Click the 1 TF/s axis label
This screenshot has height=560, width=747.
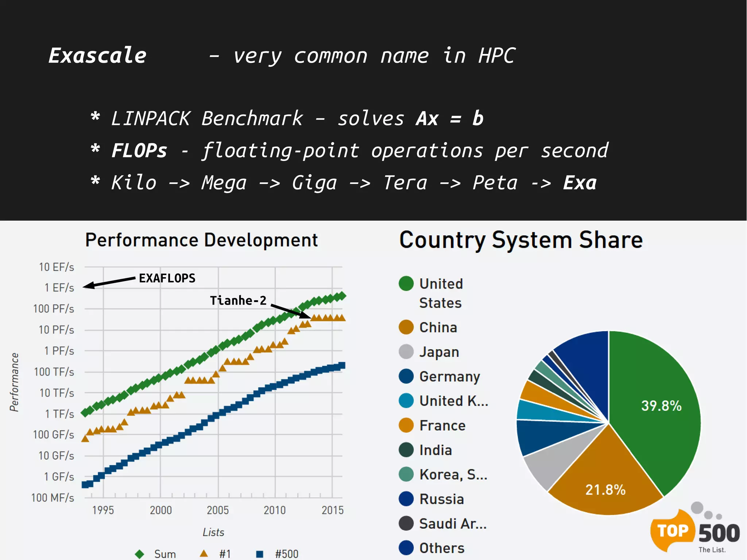point(59,414)
